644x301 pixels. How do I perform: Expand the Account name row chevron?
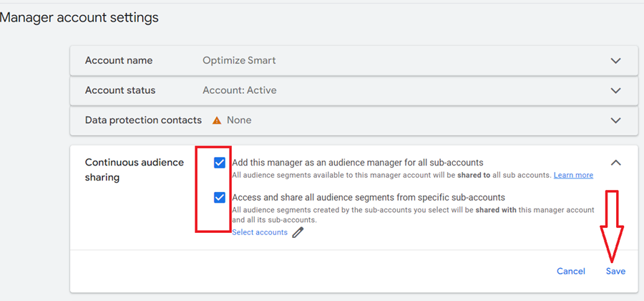tap(615, 61)
